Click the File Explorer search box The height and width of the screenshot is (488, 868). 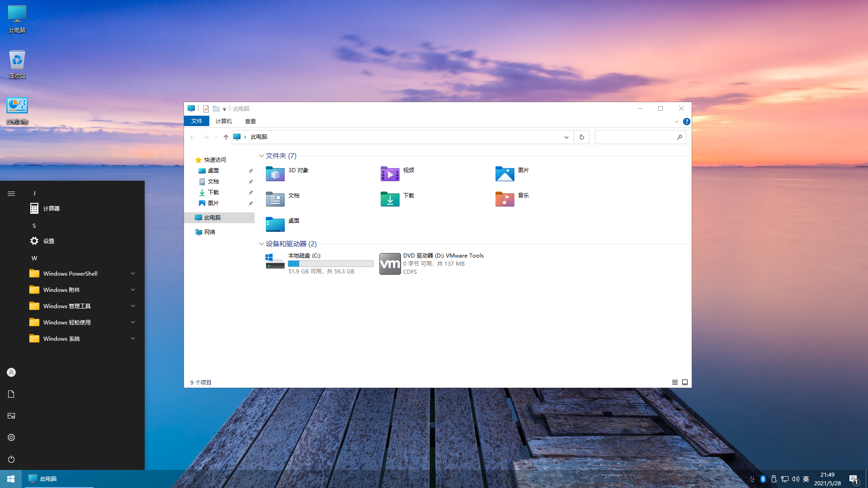(x=637, y=137)
